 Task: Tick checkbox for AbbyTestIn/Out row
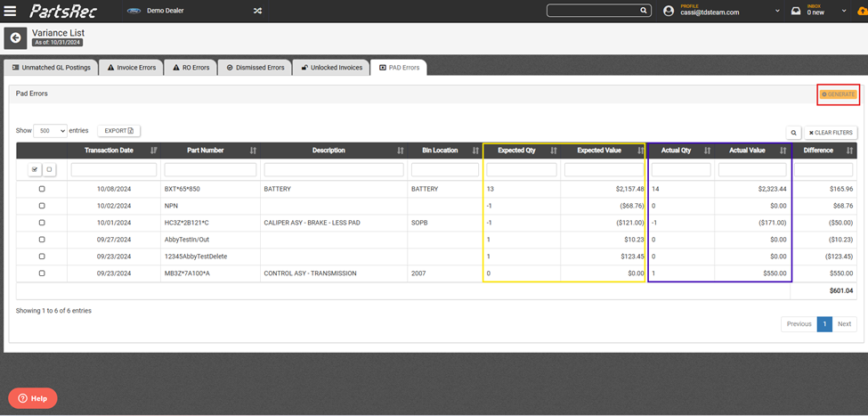42,240
